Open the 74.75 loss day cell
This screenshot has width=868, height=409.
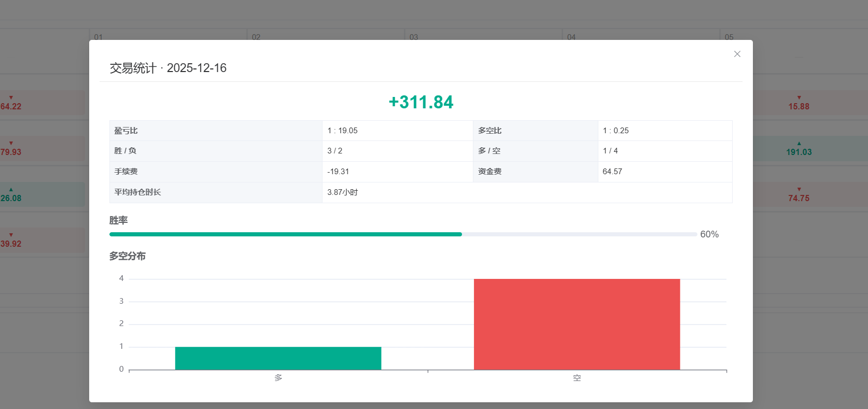coord(799,195)
